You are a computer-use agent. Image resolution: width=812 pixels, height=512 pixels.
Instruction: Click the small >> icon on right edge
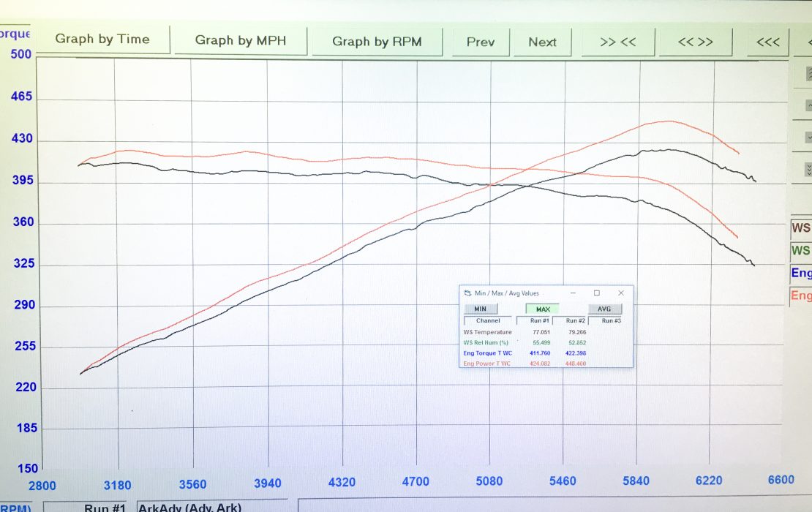point(807,74)
